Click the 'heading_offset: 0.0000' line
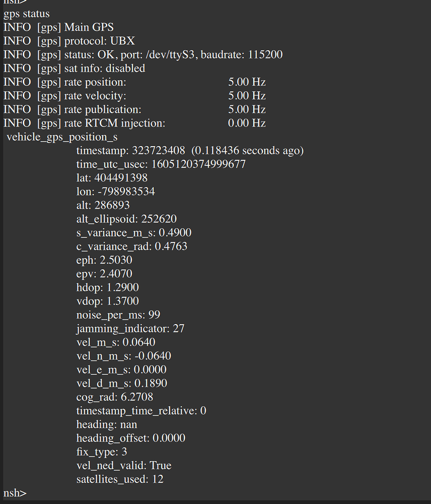The image size is (431, 504). click(131, 438)
